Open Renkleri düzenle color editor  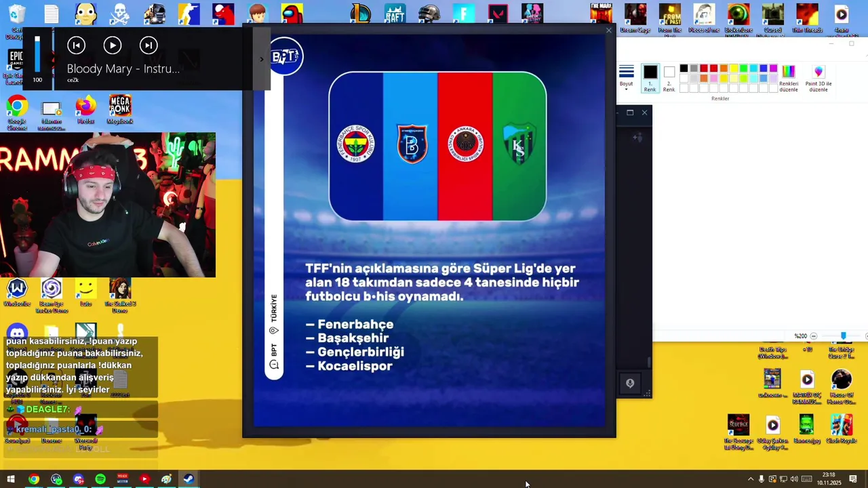pos(788,79)
